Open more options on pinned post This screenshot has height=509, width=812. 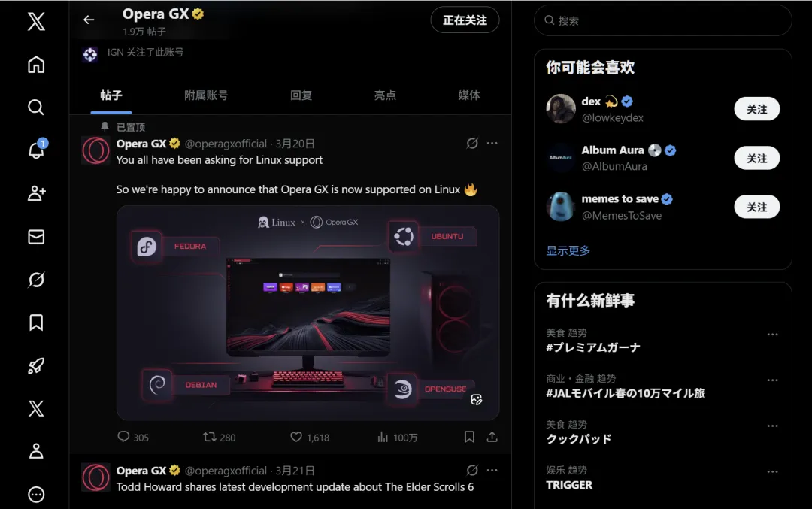(492, 143)
